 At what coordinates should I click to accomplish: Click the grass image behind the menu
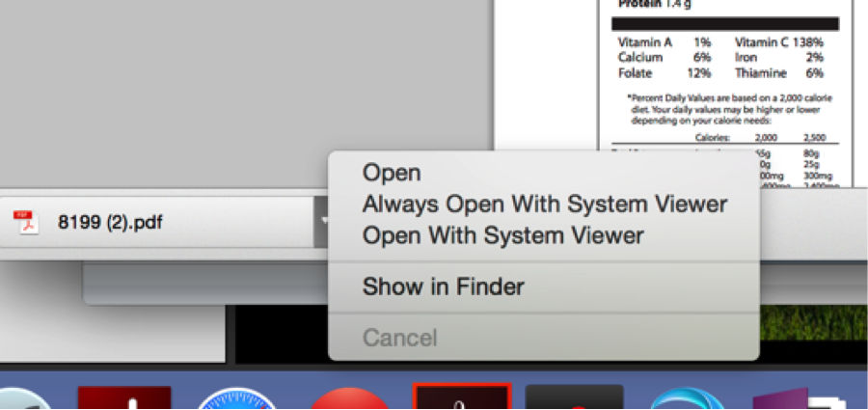tap(814, 322)
